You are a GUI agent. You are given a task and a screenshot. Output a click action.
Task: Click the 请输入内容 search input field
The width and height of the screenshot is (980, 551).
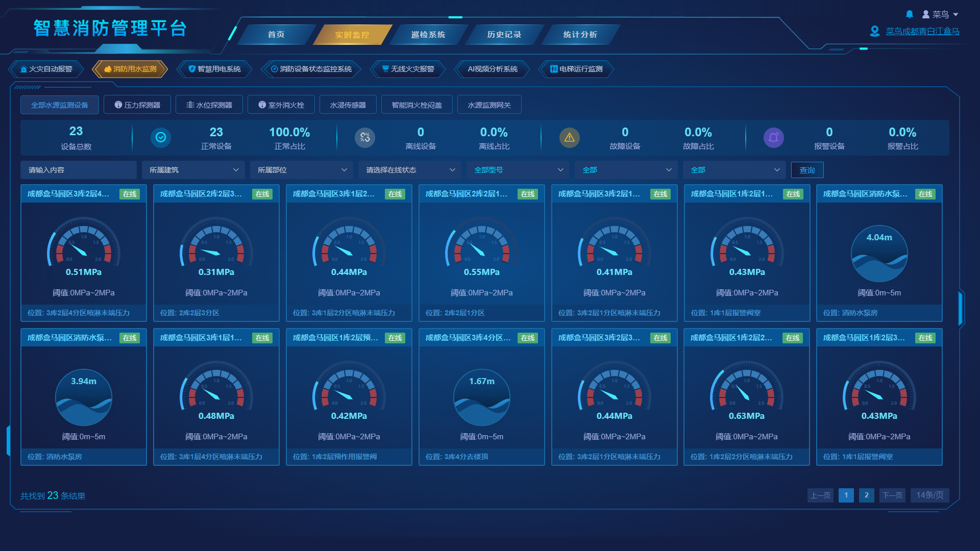tap(79, 170)
